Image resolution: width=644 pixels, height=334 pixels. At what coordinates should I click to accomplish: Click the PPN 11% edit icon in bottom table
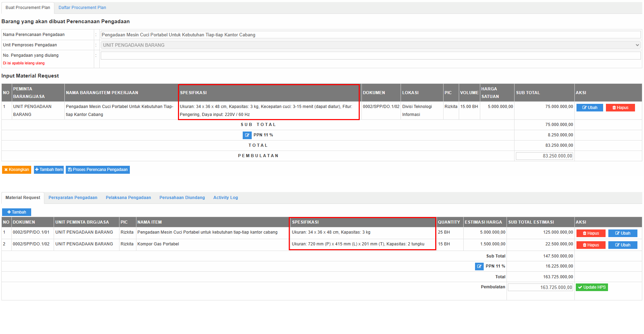point(479,267)
